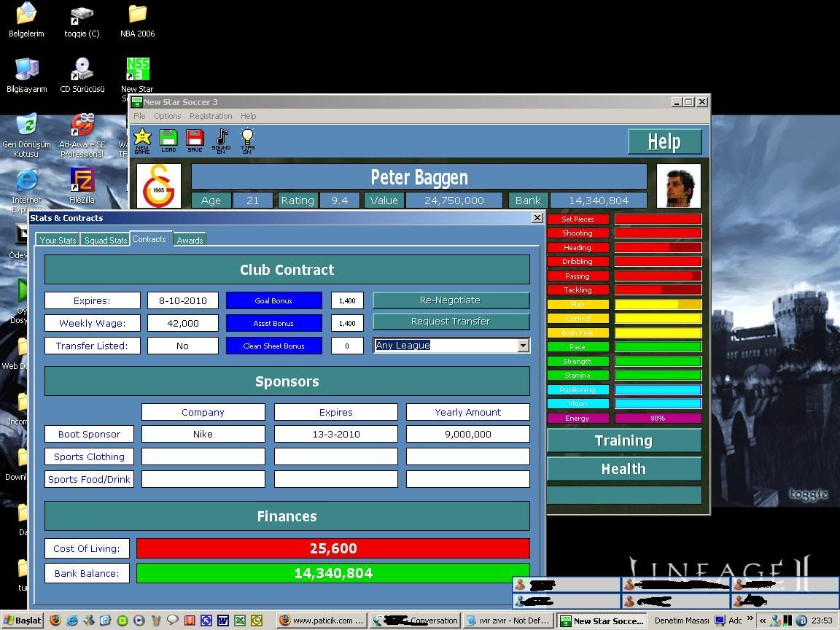Viewport: 840px width, 630px height.
Task: Open the CD Sürücüsü desktop icon
Action: tap(82, 76)
